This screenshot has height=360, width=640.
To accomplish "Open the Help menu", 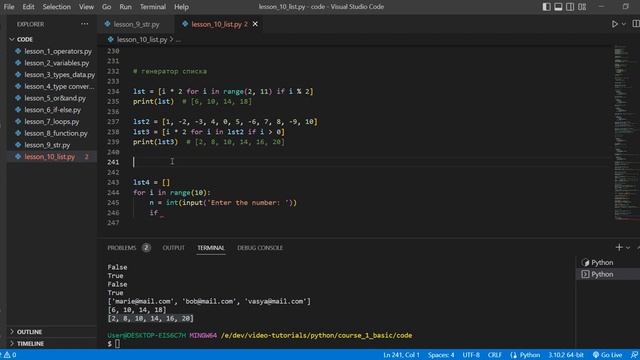I will point(181,7).
